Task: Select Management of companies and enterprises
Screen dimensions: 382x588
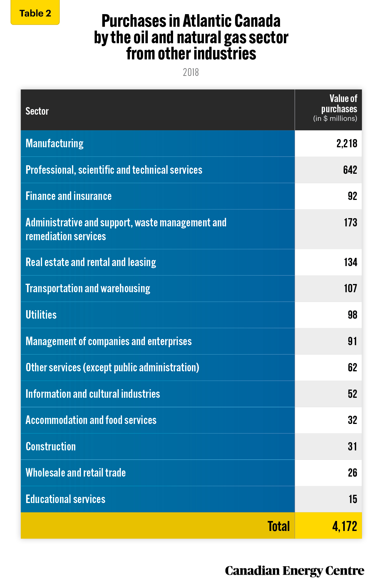Action: coord(191,341)
